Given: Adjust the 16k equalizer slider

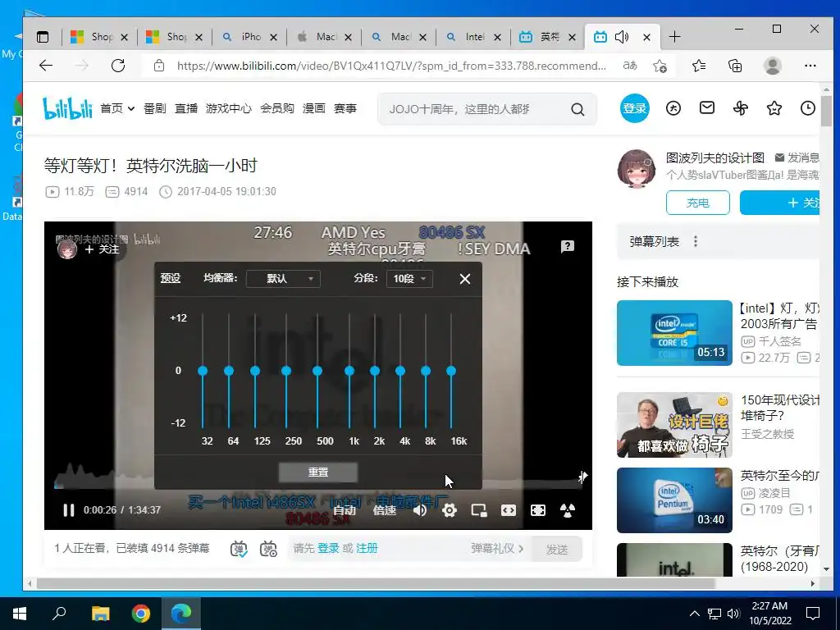Looking at the screenshot, I should tap(451, 371).
